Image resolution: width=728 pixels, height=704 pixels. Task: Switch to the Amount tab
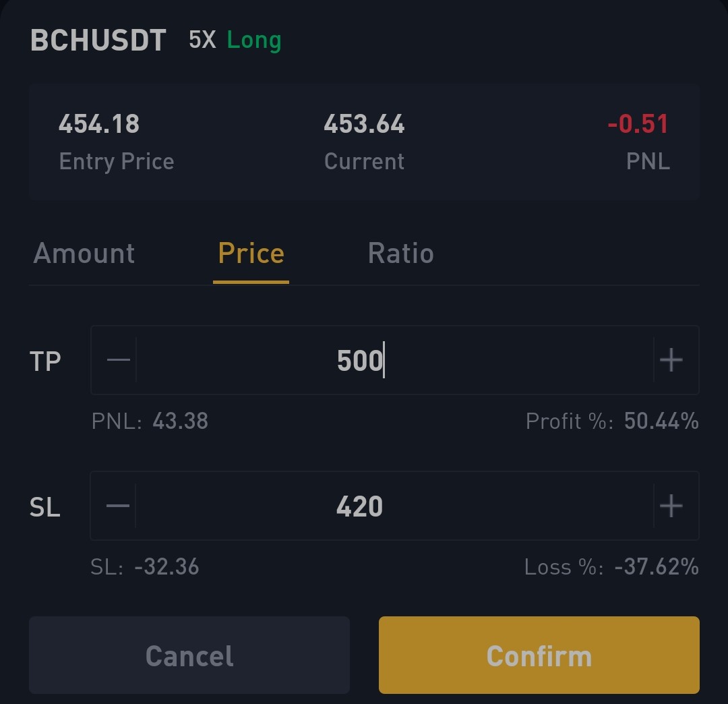click(x=84, y=254)
